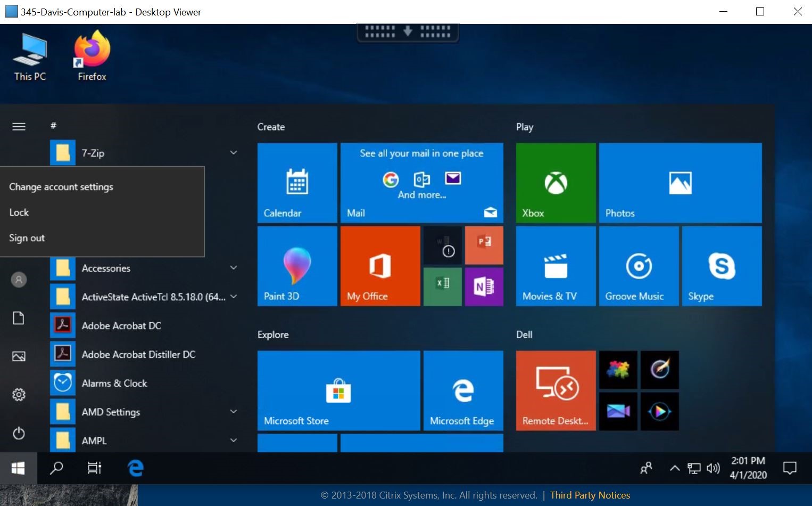Open the Photos tile
Image resolution: width=812 pixels, height=506 pixels.
tap(681, 183)
